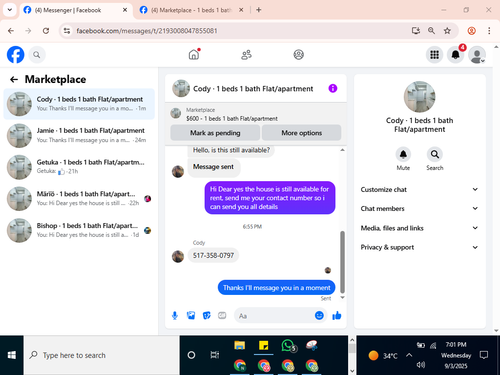Click the back arrow next to Marketplace
Viewport: 500px width, 375px height.
[x=14, y=79]
